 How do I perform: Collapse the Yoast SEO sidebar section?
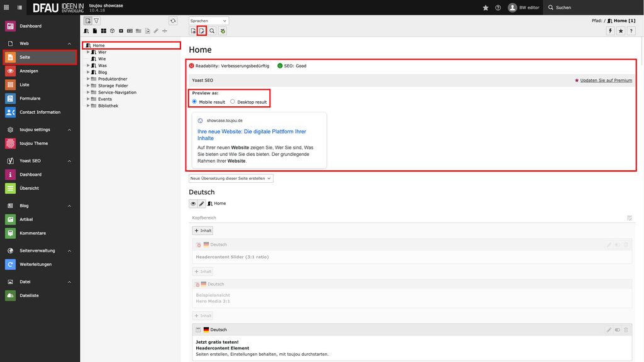click(x=69, y=161)
